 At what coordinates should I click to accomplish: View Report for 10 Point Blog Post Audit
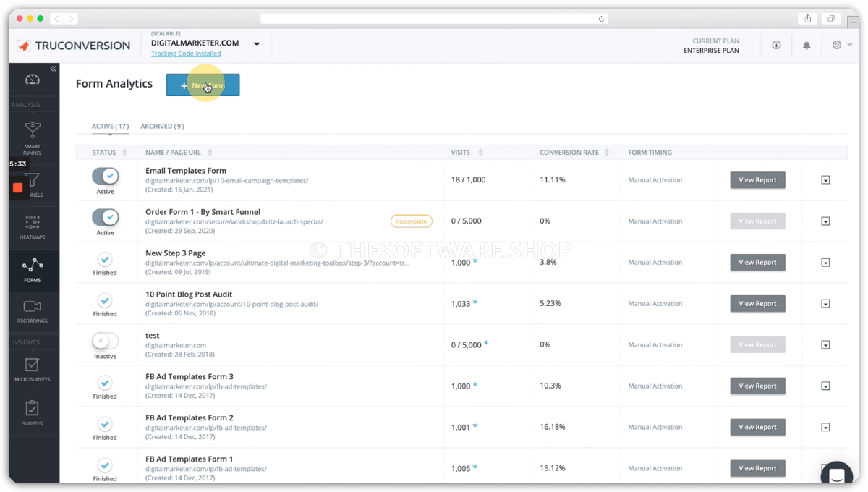[757, 304]
